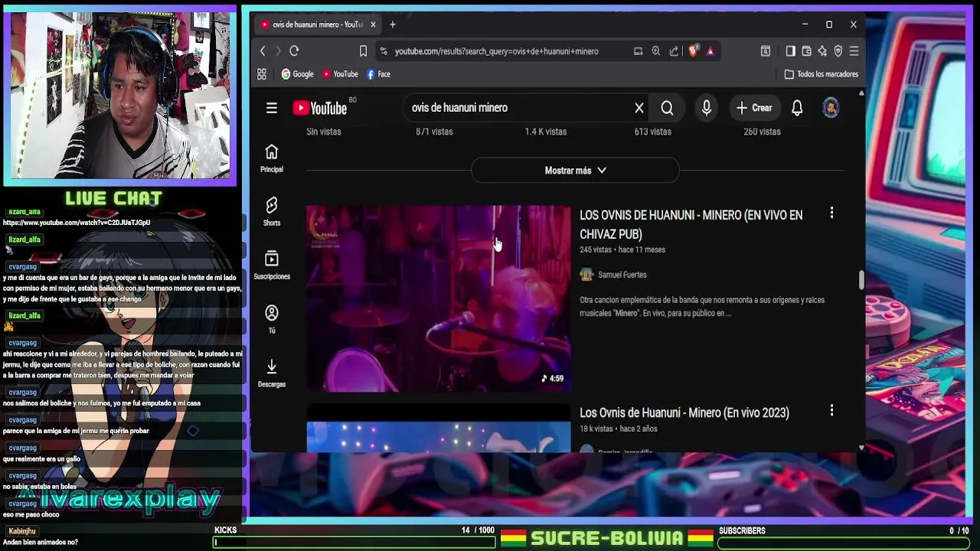Open Descargas in the sidebar
Image resolution: width=980 pixels, height=551 pixels.
pyautogui.click(x=272, y=373)
